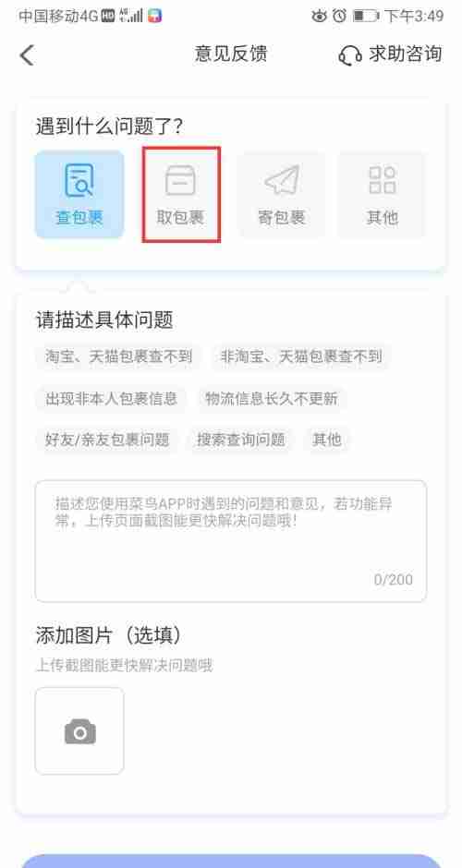Tap the alarm clock status icon
Screen dimensions: 462x868
340,16
